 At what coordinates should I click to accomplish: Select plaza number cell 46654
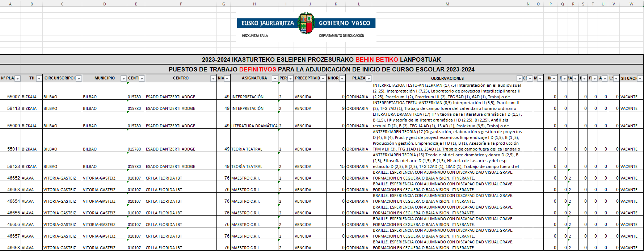[10, 198]
